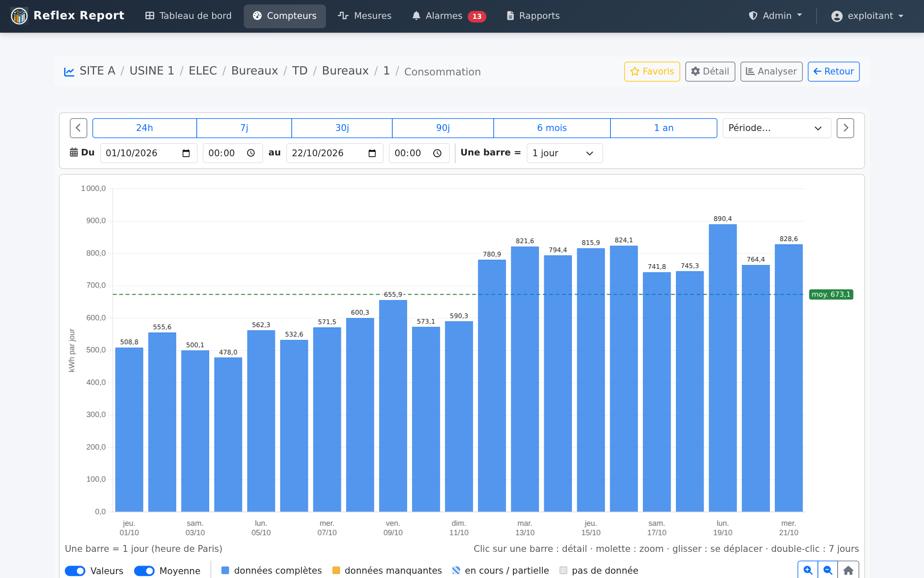Click the Admin shield icon
This screenshot has width=924, height=578.
tap(753, 16)
